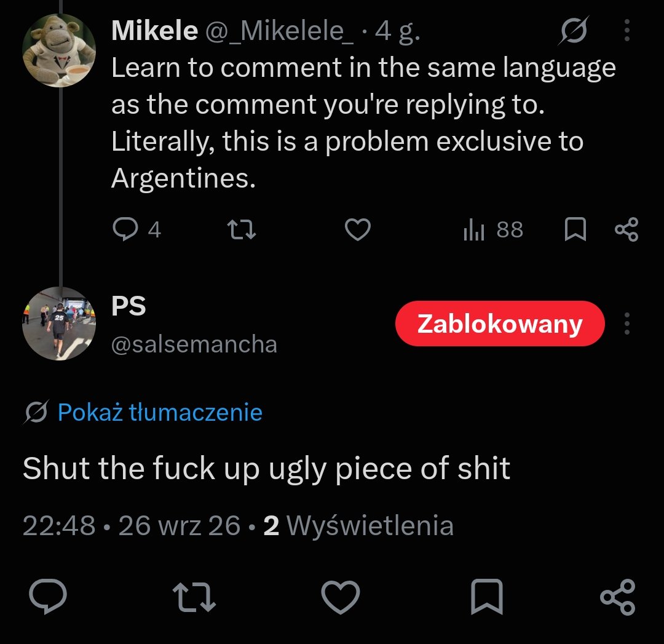Like Mikele's tweet

(x=358, y=229)
